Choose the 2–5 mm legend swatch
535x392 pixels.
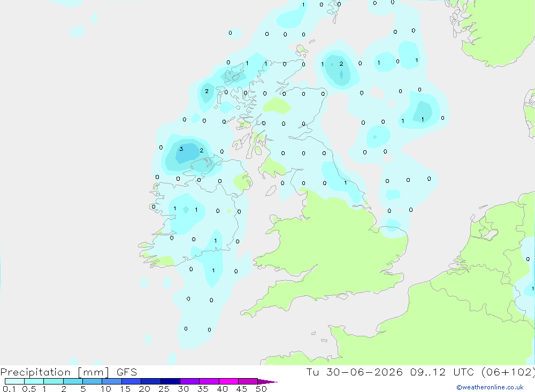[73, 381]
